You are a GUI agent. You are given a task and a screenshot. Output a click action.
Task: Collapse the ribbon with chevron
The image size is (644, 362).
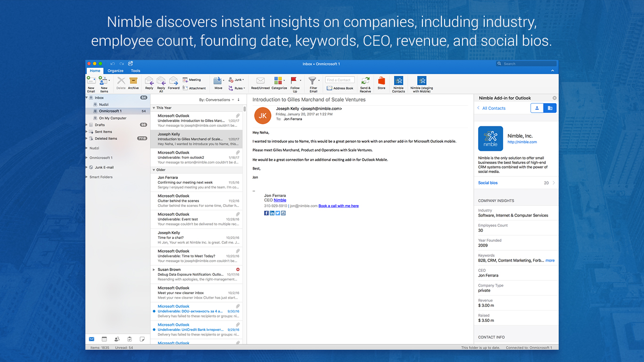coord(553,71)
